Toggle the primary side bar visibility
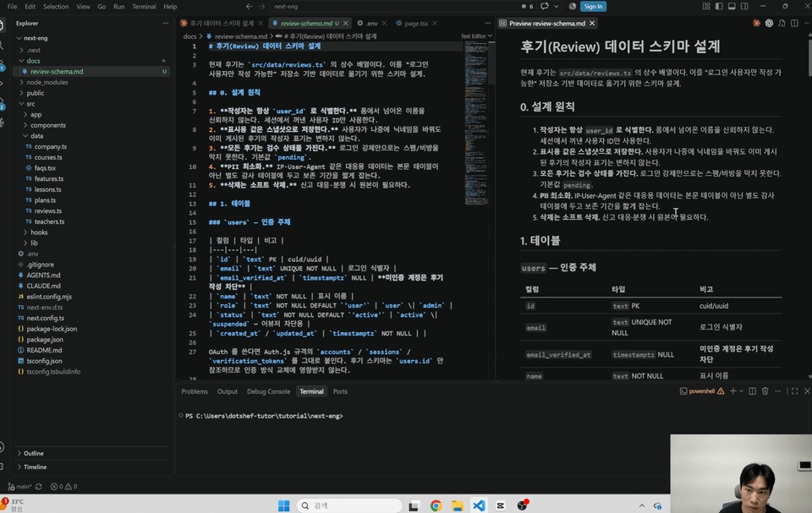 (719, 6)
